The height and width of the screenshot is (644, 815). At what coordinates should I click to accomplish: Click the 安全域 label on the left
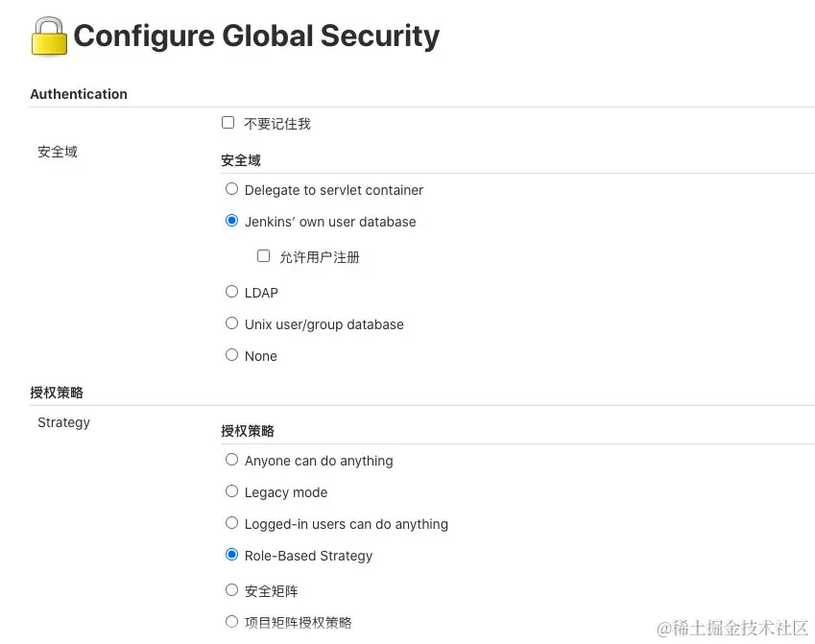coord(58,152)
